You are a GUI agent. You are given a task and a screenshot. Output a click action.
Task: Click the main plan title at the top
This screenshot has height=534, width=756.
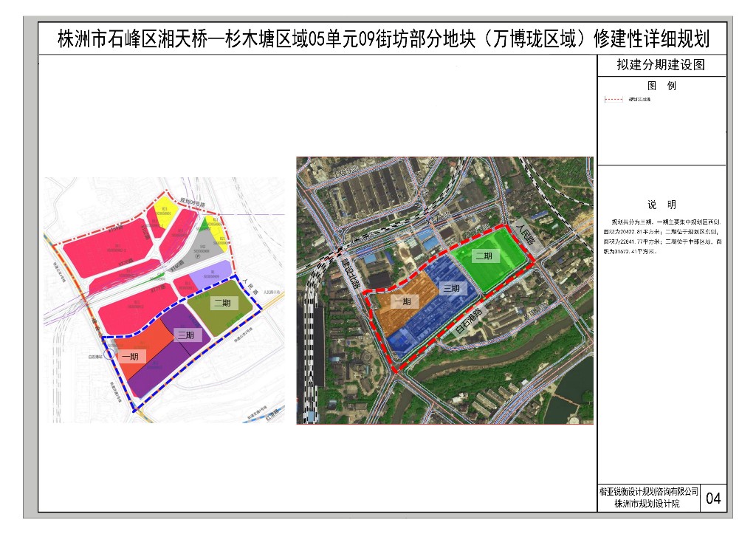click(x=383, y=38)
